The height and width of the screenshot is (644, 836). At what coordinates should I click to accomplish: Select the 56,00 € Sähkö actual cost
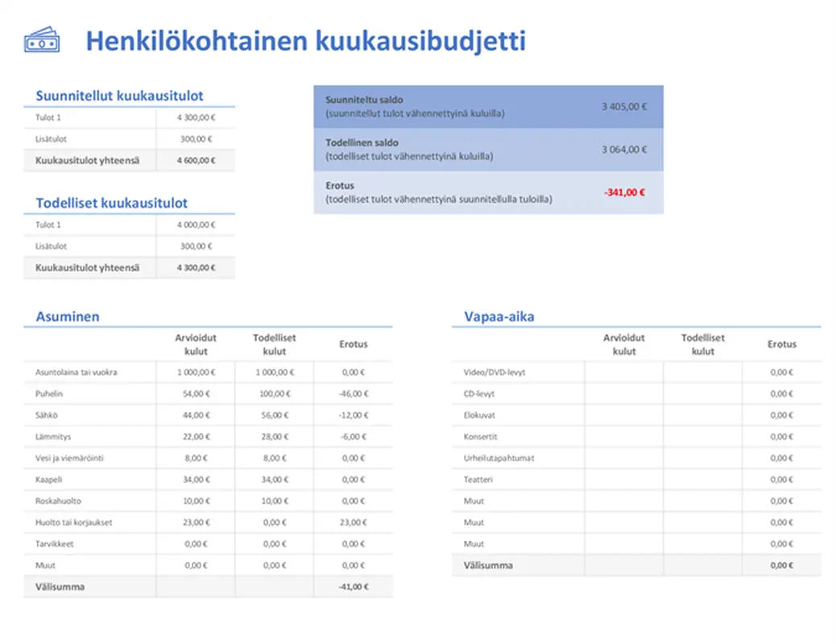[x=275, y=415]
